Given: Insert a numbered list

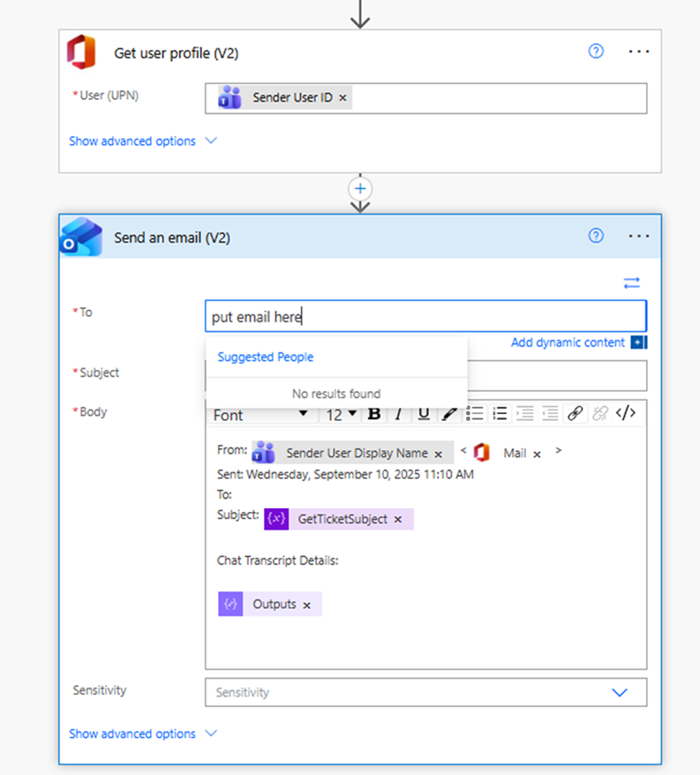Looking at the screenshot, I should (x=500, y=413).
